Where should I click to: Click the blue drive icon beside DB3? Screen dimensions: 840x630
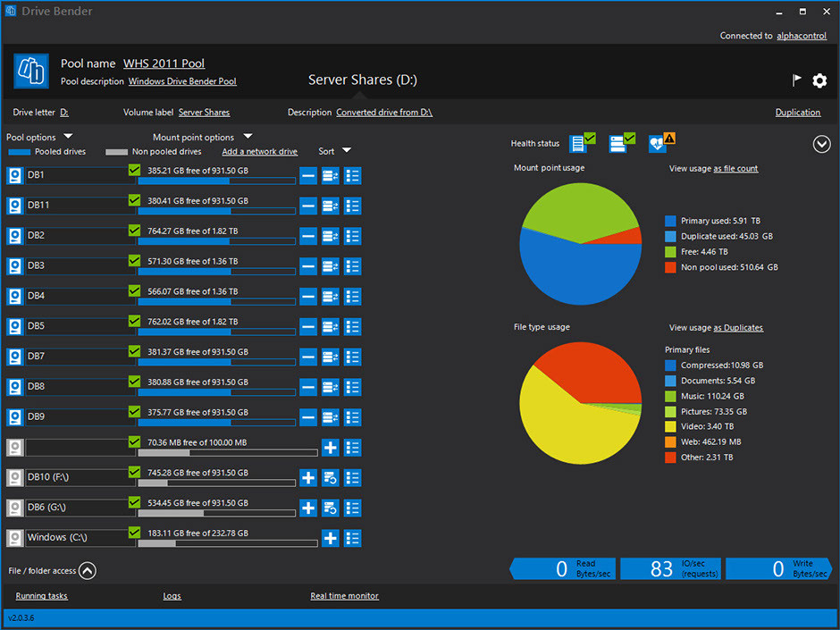(15, 266)
